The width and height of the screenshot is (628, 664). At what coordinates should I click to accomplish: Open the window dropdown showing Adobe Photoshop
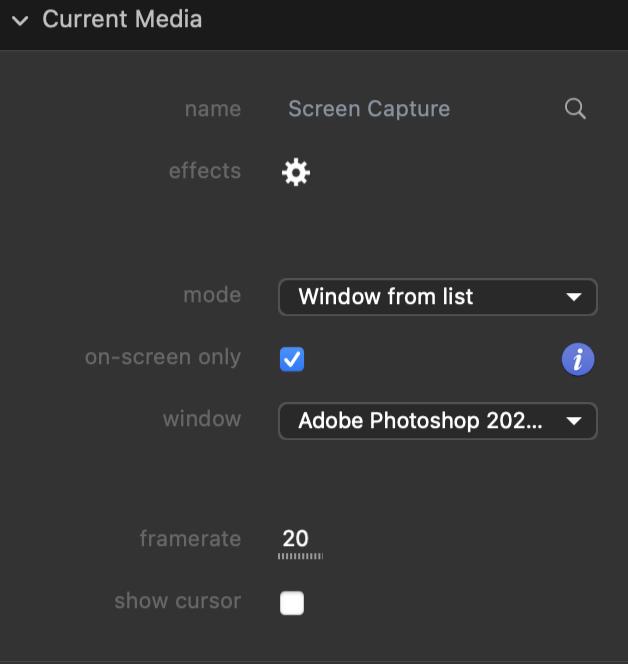[437, 421]
